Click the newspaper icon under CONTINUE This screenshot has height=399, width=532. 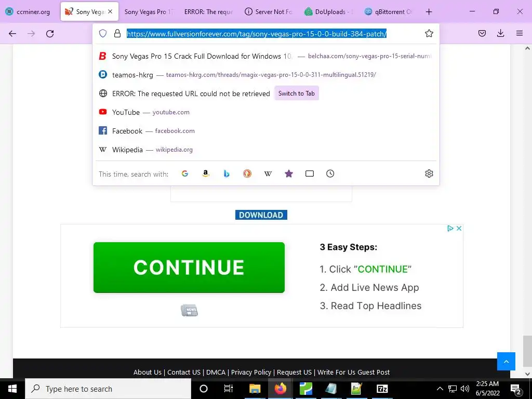coord(189,310)
